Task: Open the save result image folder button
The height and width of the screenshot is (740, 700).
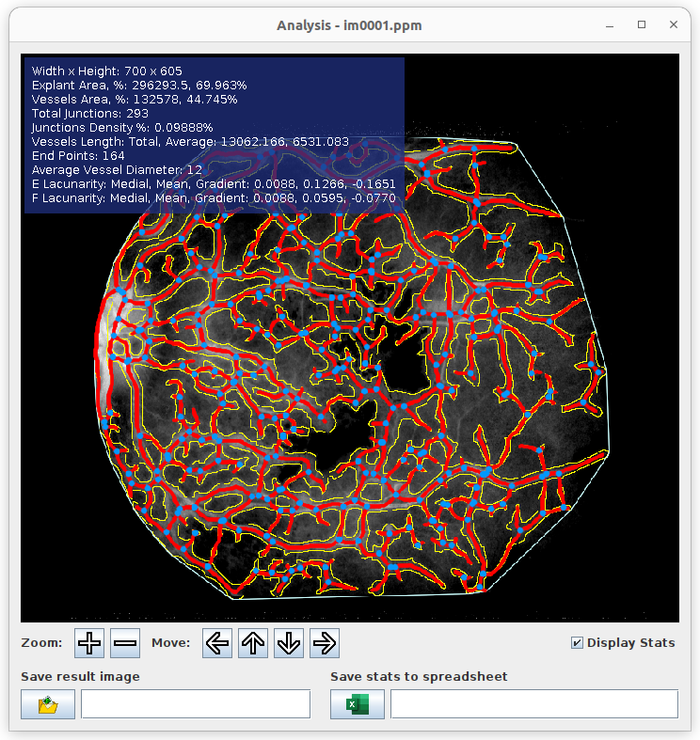Action: pos(48,704)
